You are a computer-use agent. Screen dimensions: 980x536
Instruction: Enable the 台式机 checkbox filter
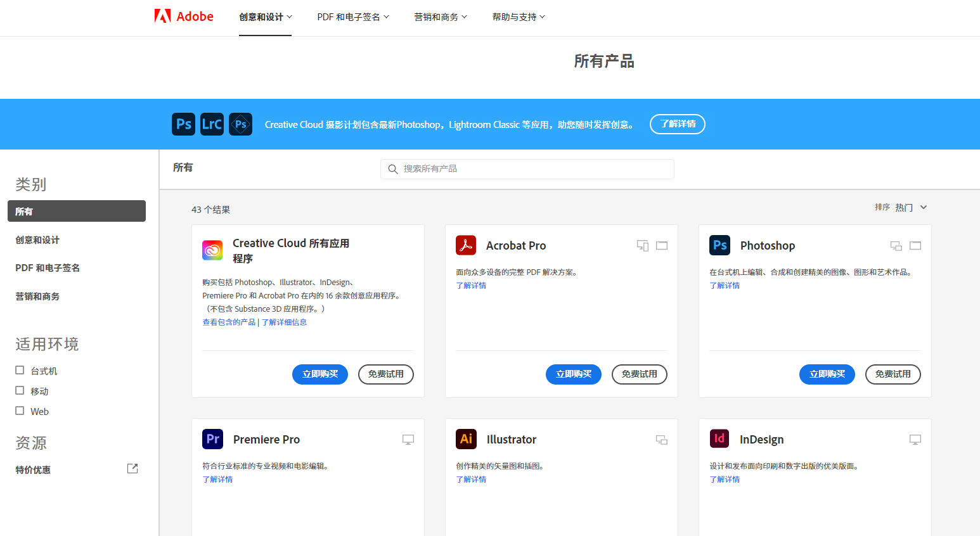(x=20, y=370)
